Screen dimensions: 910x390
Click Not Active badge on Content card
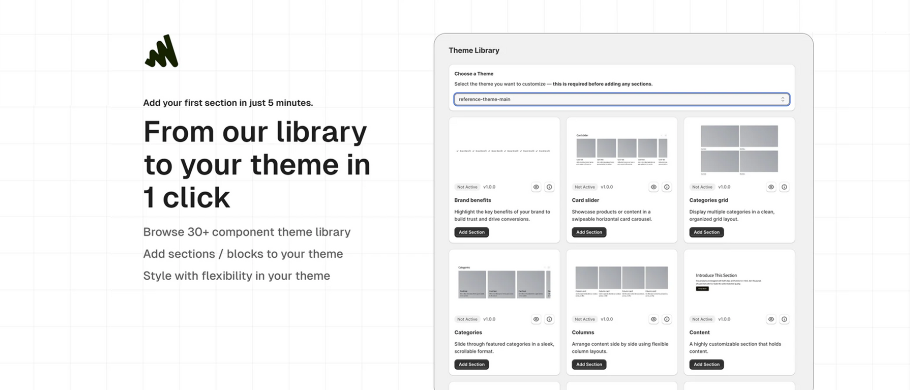702,319
